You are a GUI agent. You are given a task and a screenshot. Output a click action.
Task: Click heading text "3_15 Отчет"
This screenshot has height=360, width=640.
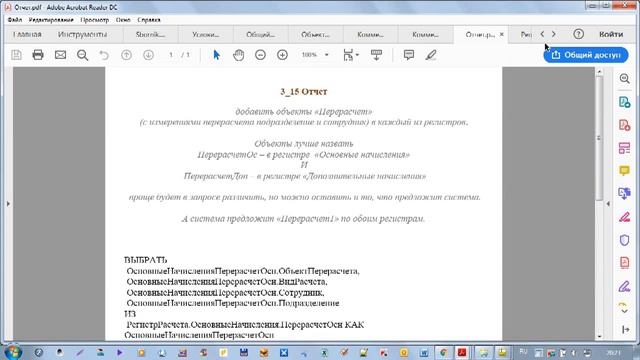click(304, 91)
